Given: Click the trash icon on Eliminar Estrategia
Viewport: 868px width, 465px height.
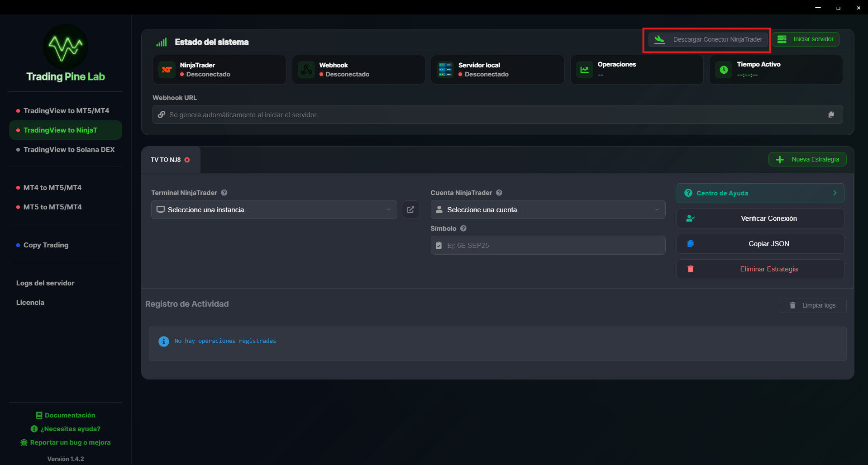Looking at the screenshot, I should click(x=690, y=269).
